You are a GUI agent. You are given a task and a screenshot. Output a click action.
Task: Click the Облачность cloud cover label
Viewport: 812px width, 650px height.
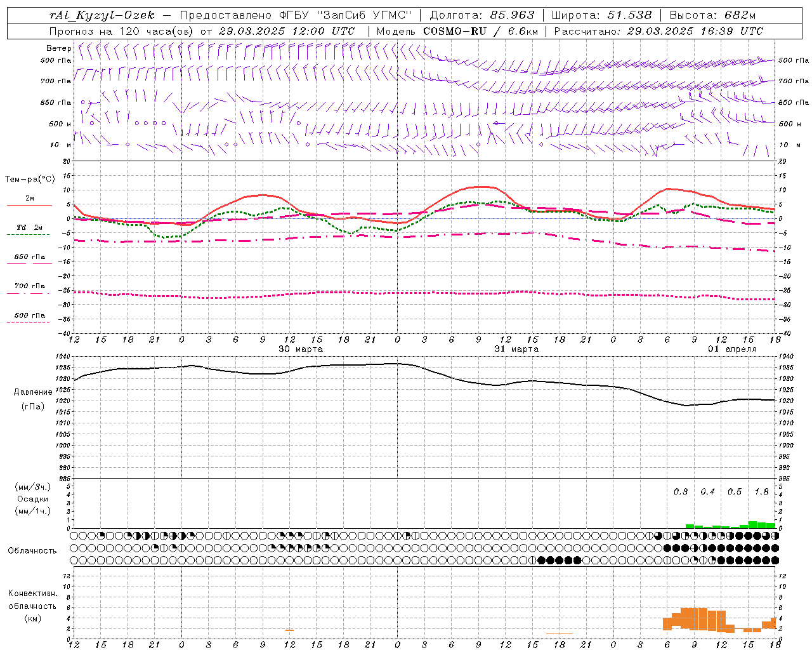click(32, 551)
